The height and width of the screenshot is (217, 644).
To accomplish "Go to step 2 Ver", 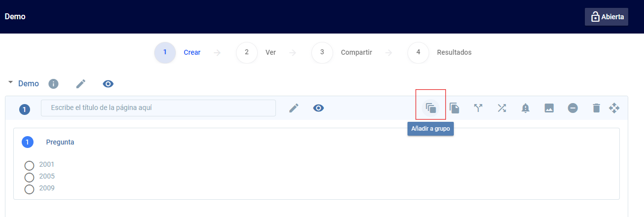I will click(x=247, y=52).
